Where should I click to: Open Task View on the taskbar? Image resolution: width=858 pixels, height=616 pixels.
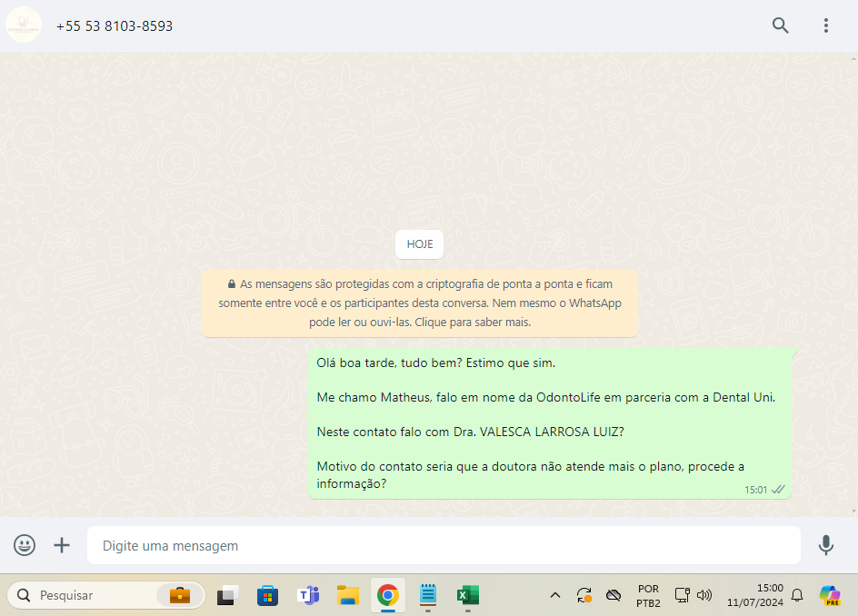227,595
